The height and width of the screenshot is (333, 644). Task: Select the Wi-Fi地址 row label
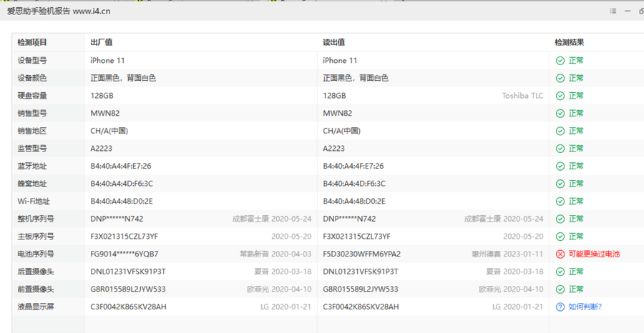pyautogui.click(x=34, y=202)
